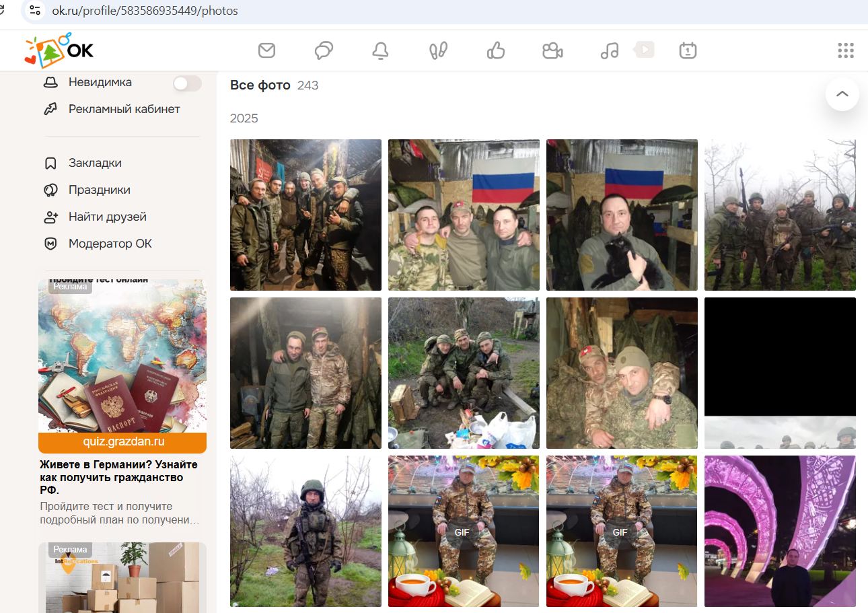This screenshot has width=868, height=613.
Task: Open the video camera icon
Action: [x=552, y=49]
